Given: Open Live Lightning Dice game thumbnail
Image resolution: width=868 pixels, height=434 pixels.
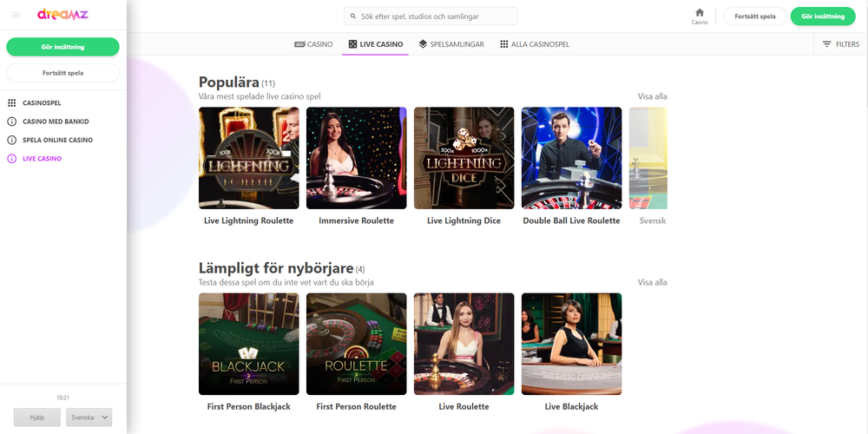Looking at the screenshot, I should (x=464, y=158).
